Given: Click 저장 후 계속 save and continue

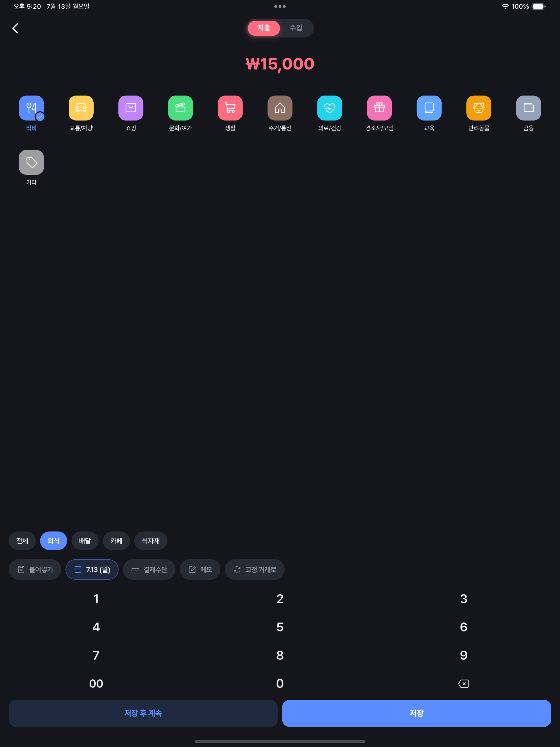Looking at the screenshot, I should tap(143, 713).
